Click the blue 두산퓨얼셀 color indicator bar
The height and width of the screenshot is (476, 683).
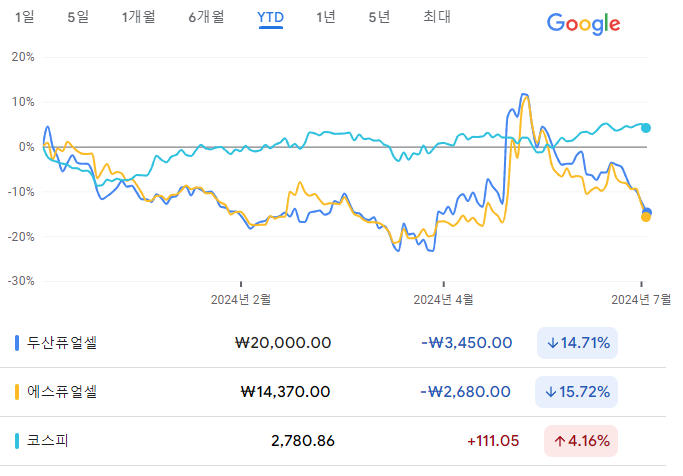click(17, 343)
